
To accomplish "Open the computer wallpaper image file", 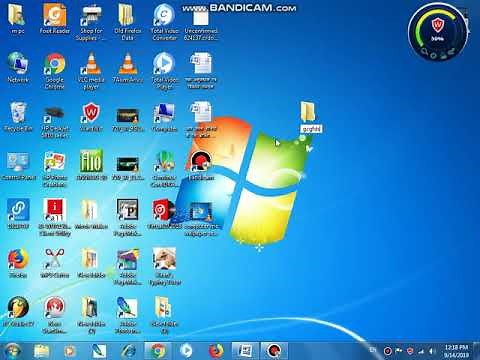I will 201,218.
